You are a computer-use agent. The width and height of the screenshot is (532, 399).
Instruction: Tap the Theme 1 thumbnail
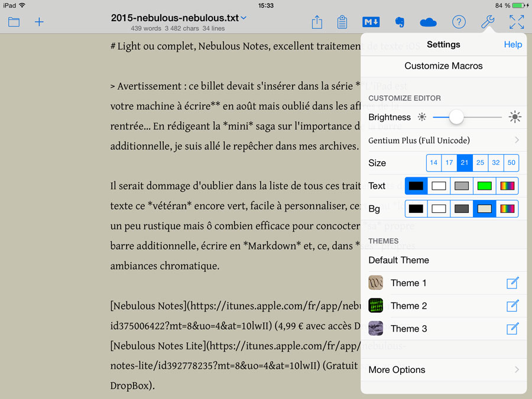pyautogui.click(x=375, y=283)
